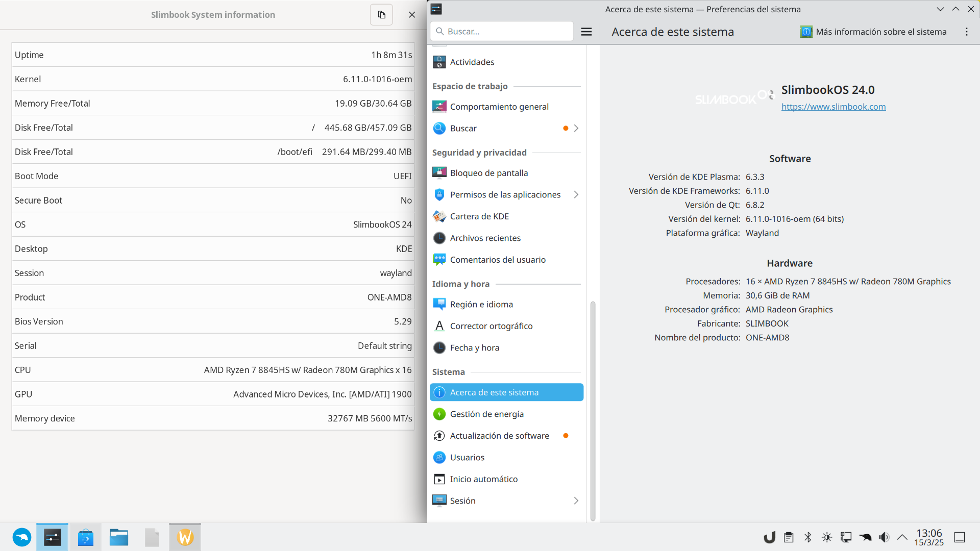Open the U-shaped tray icon
Screen dimensions: 980x551
tap(769, 537)
